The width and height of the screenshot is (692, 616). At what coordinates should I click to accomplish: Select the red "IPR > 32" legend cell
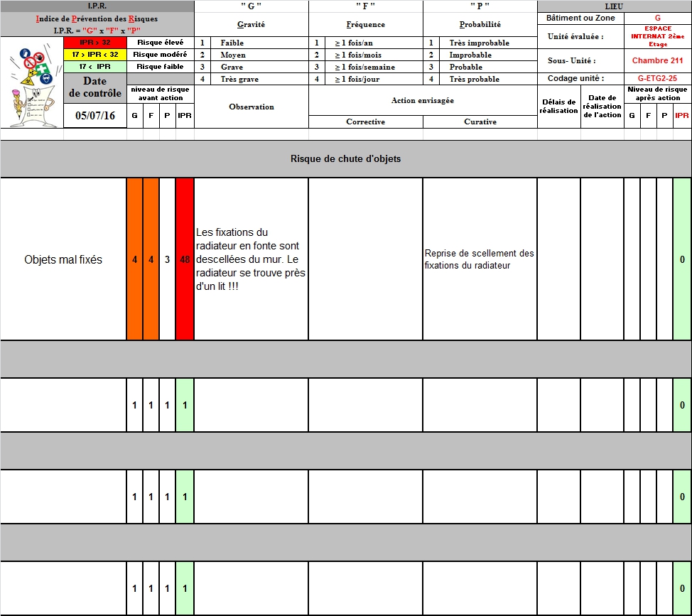tap(94, 43)
